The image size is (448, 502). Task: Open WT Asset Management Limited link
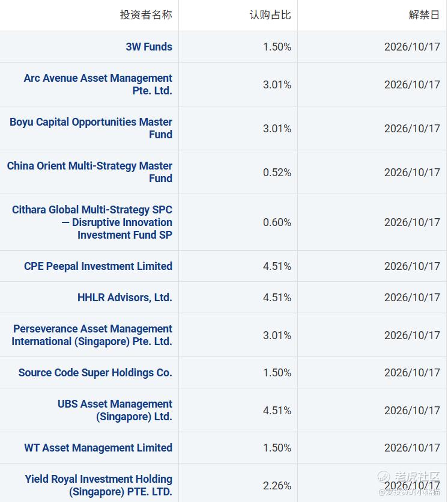click(x=98, y=448)
